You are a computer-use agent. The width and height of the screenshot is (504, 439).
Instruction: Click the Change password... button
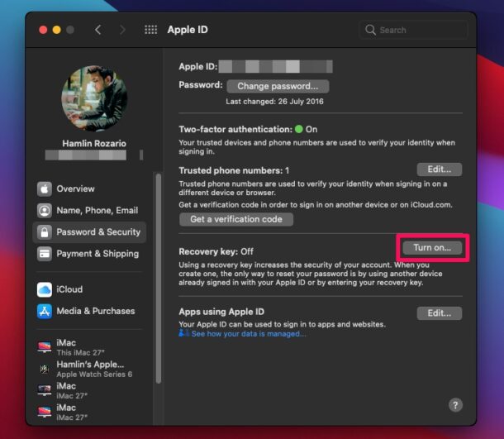278,86
